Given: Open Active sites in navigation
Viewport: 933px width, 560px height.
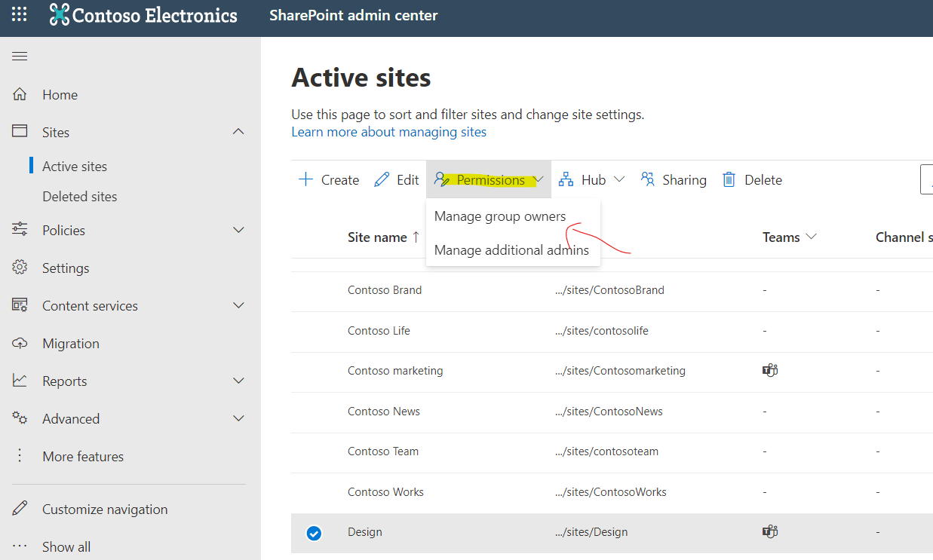Looking at the screenshot, I should pos(75,166).
